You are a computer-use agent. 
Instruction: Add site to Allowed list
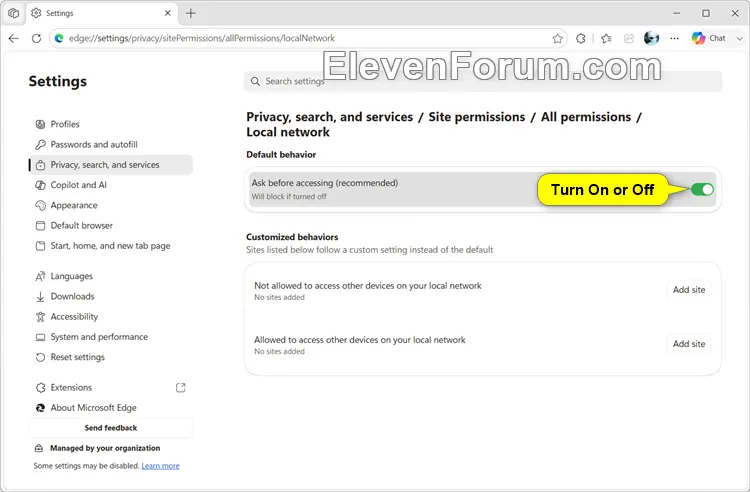click(x=689, y=344)
